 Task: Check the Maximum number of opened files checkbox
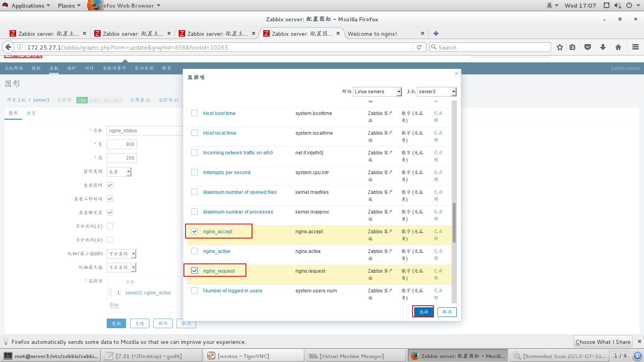194,192
